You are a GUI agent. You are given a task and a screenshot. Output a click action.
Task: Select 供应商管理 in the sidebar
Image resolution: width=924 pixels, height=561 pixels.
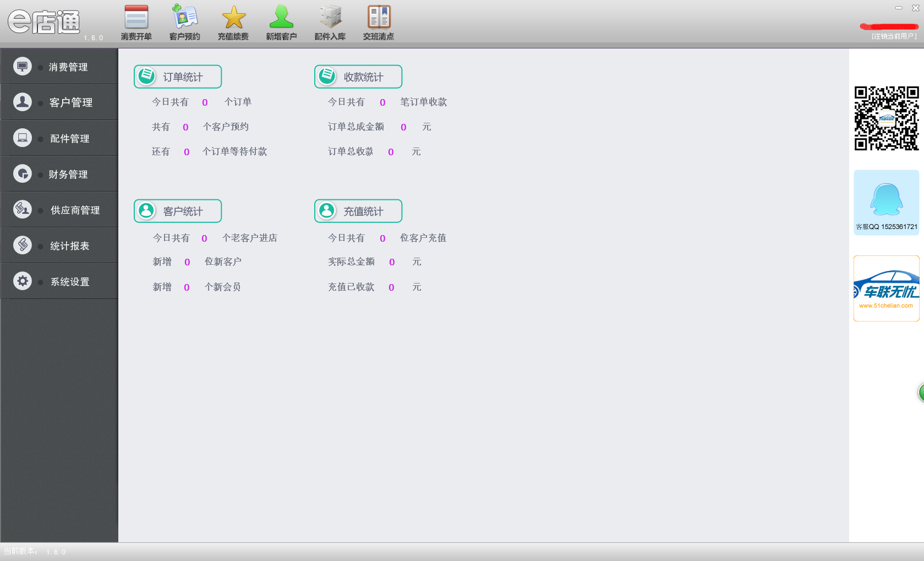coord(59,210)
